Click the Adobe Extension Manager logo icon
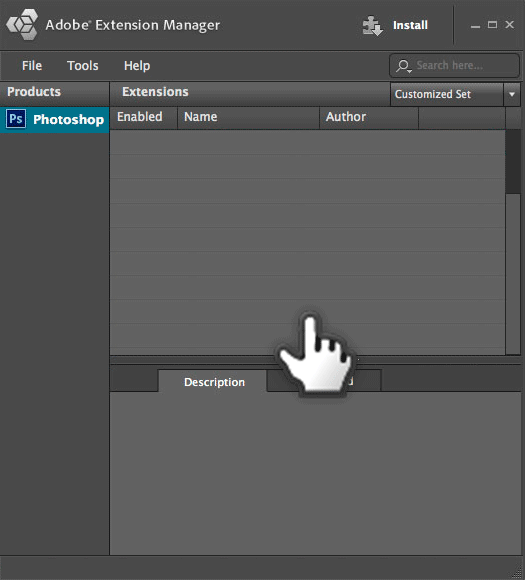The image size is (525, 580). [22, 24]
